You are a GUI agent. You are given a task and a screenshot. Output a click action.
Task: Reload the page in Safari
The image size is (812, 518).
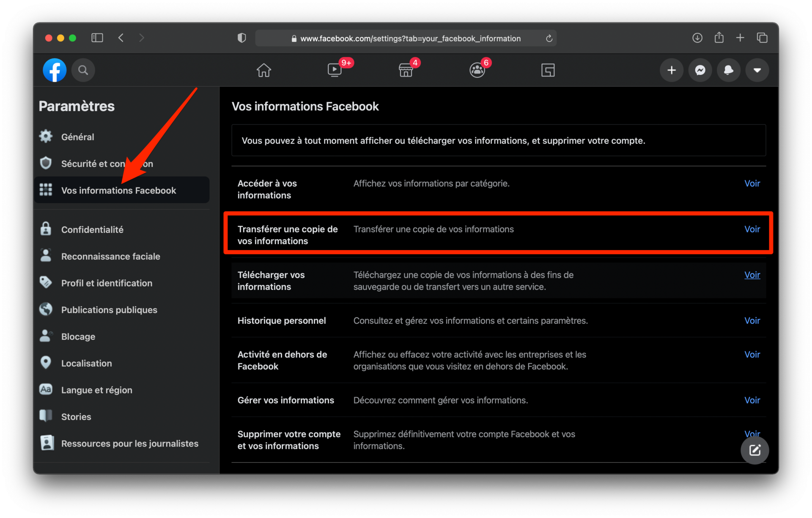pyautogui.click(x=549, y=38)
